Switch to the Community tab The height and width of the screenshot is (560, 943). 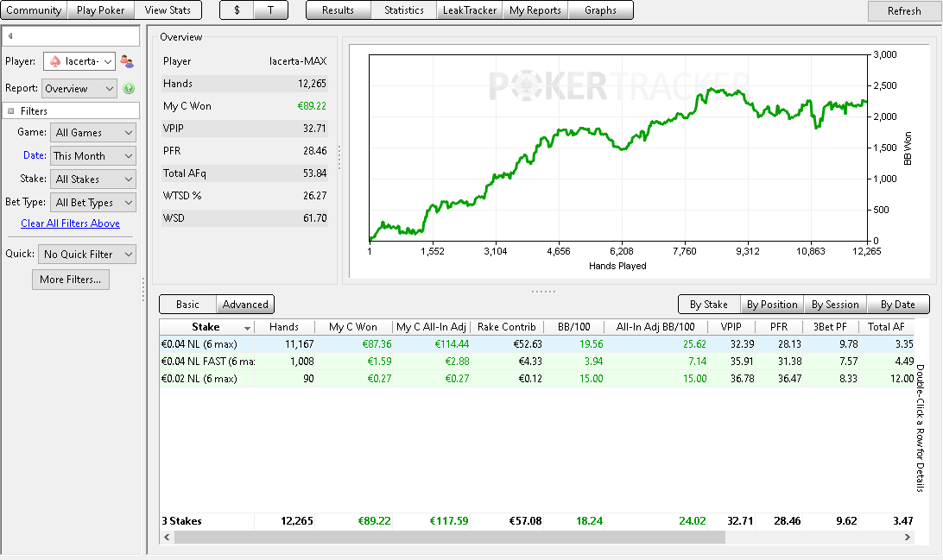click(34, 10)
